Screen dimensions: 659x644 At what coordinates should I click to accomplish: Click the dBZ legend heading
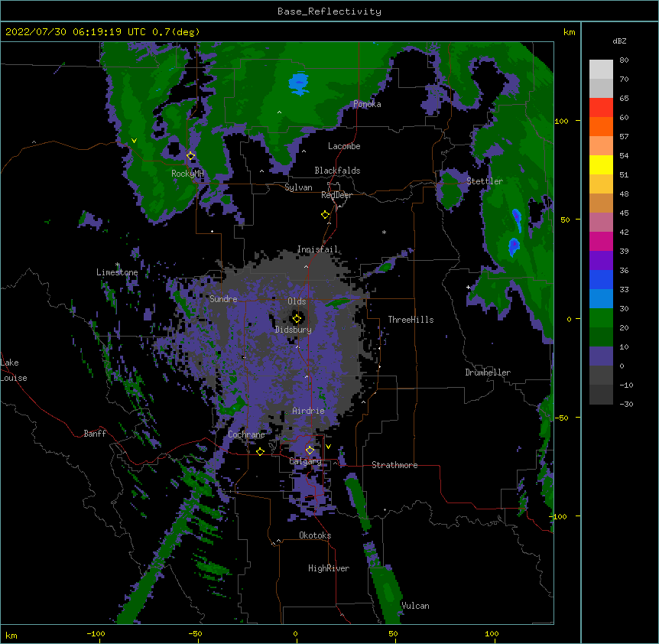pyautogui.click(x=619, y=41)
